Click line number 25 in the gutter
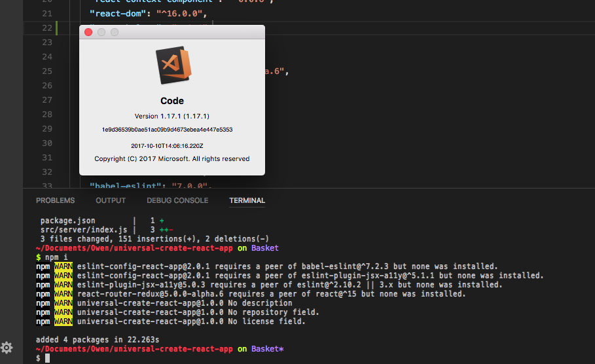The width and height of the screenshot is (595, 364). tap(47, 71)
